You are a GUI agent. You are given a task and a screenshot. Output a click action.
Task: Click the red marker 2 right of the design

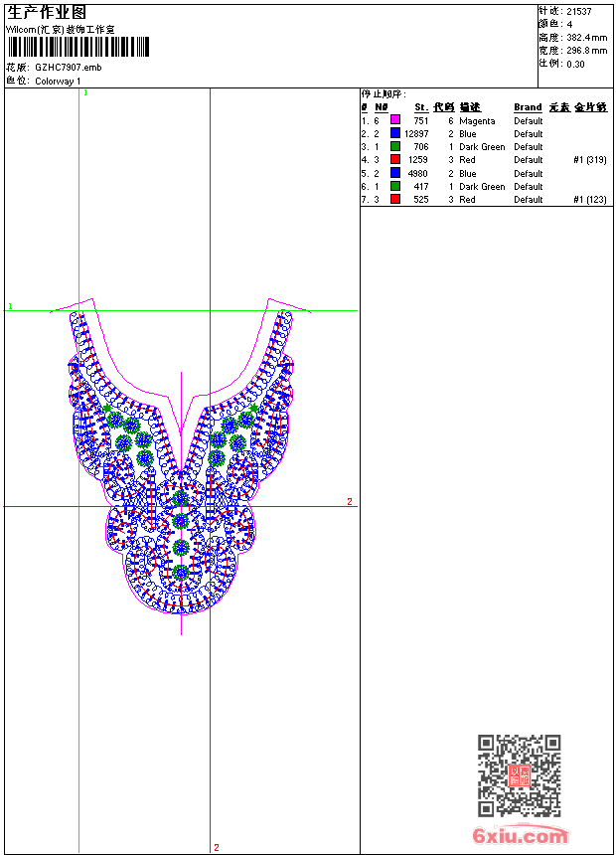pos(350,502)
